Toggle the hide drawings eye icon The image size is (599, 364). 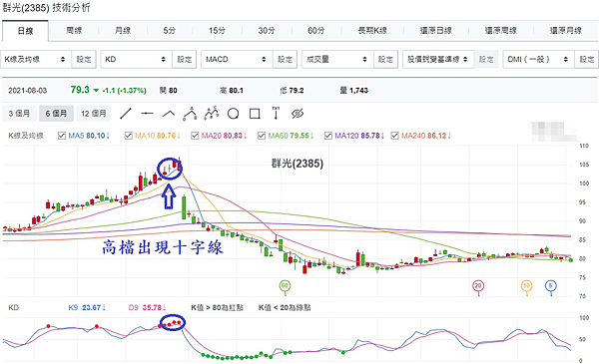coord(298,114)
